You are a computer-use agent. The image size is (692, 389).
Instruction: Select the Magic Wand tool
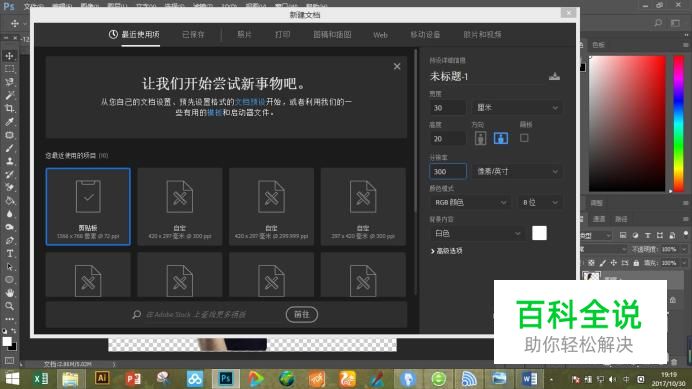[x=9, y=95]
